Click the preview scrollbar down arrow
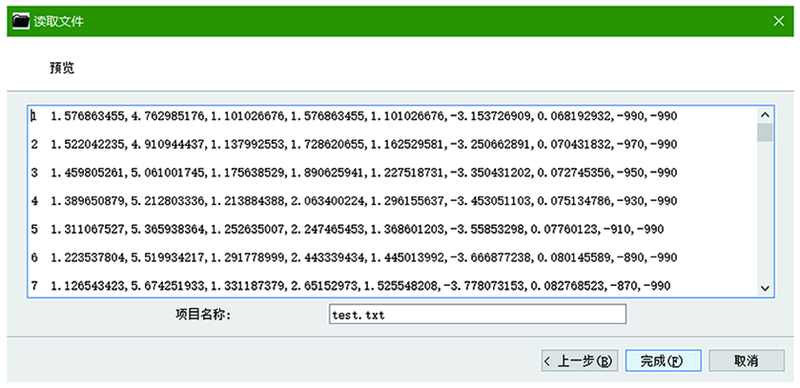800x388 pixels. (x=765, y=288)
